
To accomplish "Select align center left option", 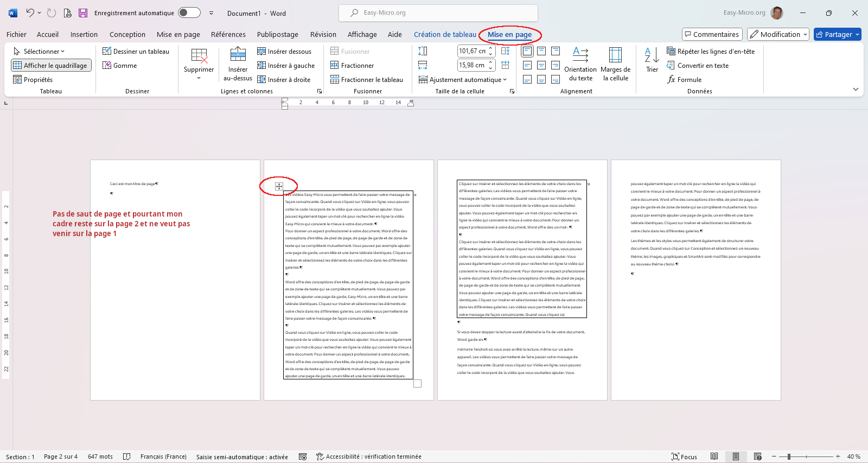I will point(527,65).
